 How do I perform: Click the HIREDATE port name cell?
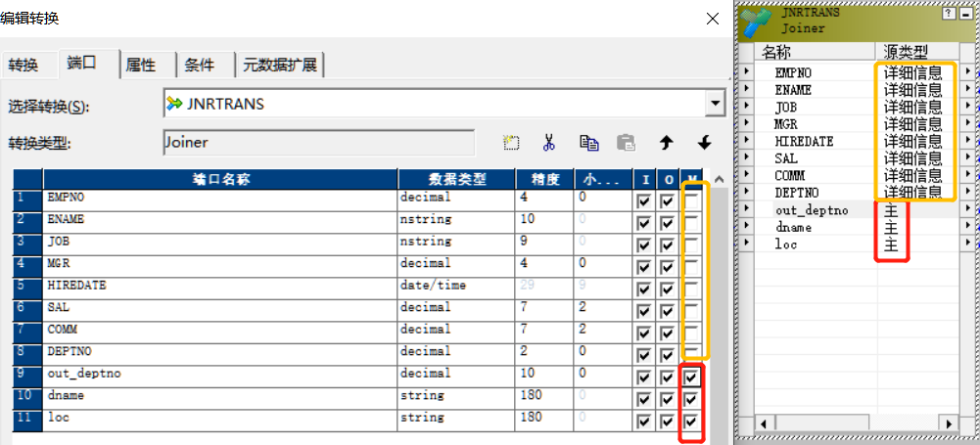[220, 289]
